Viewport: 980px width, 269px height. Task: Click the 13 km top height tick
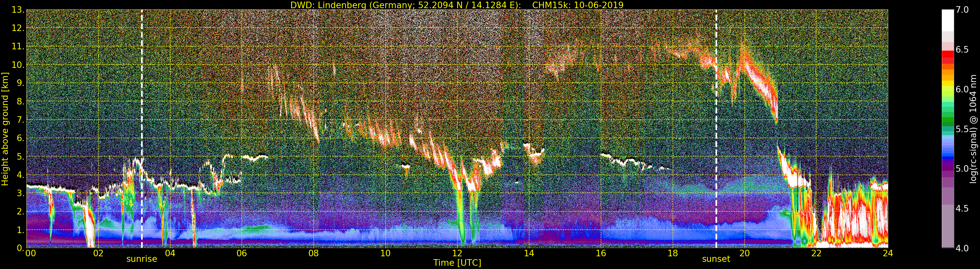point(18,10)
